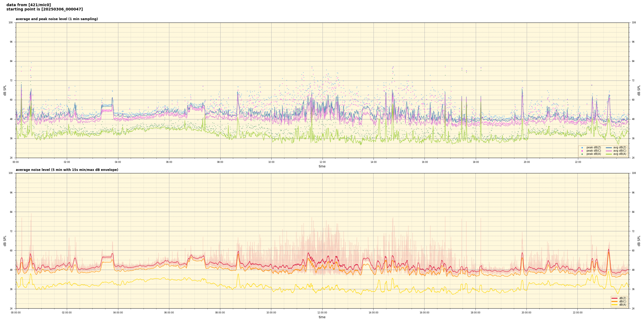
Task: Click the peak dB(A) green legend dot
Action: 582,154
